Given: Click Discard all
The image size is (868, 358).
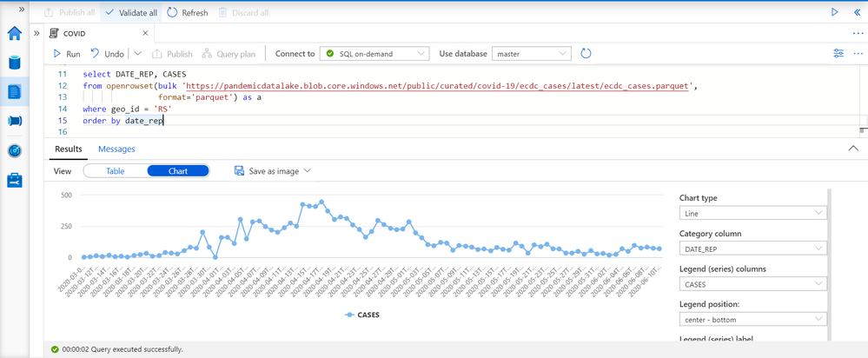Looking at the screenshot, I should pos(243,12).
